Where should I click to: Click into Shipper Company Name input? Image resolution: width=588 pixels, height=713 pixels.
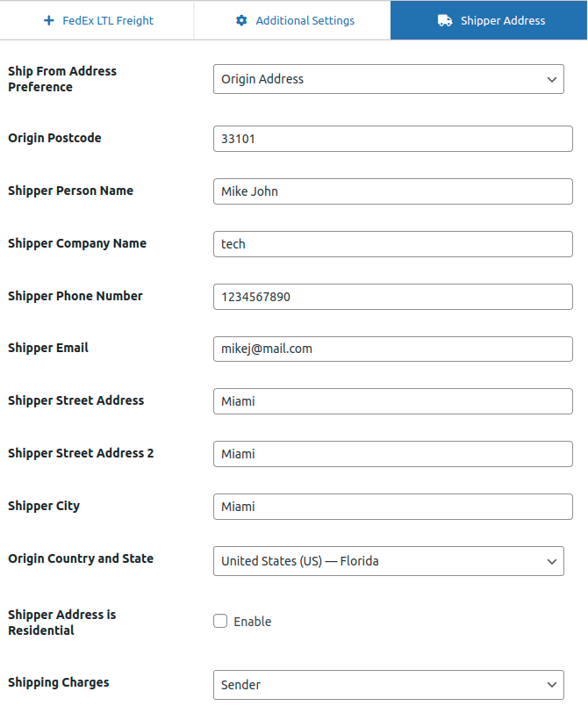(x=392, y=244)
